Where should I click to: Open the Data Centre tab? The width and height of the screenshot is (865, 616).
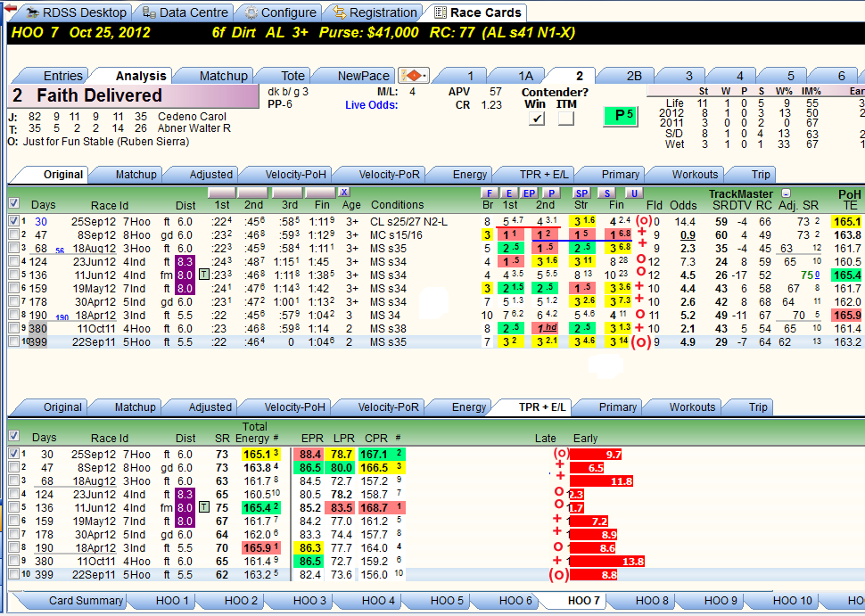(185, 12)
